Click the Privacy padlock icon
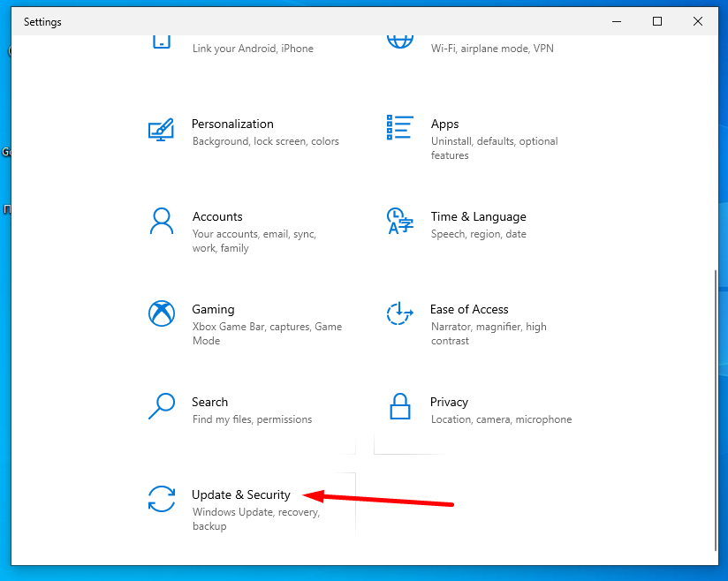The height and width of the screenshot is (581, 728). (400, 406)
